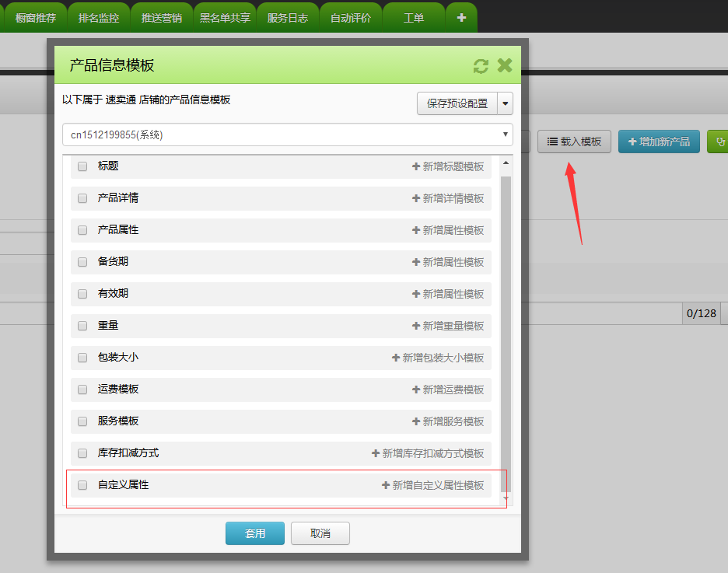Click the plus tab icon
Screen dimensions: 728x573
pos(461,18)
